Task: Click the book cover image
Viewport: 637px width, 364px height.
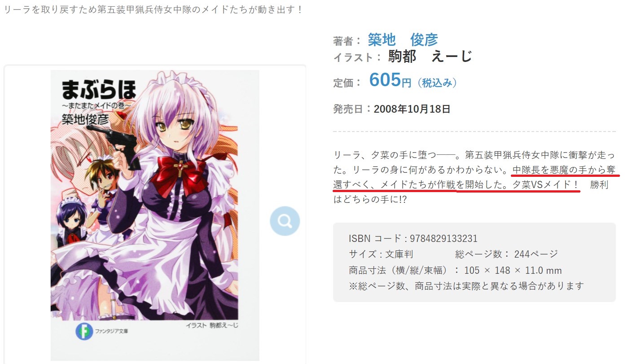Action: coord(155,215)
